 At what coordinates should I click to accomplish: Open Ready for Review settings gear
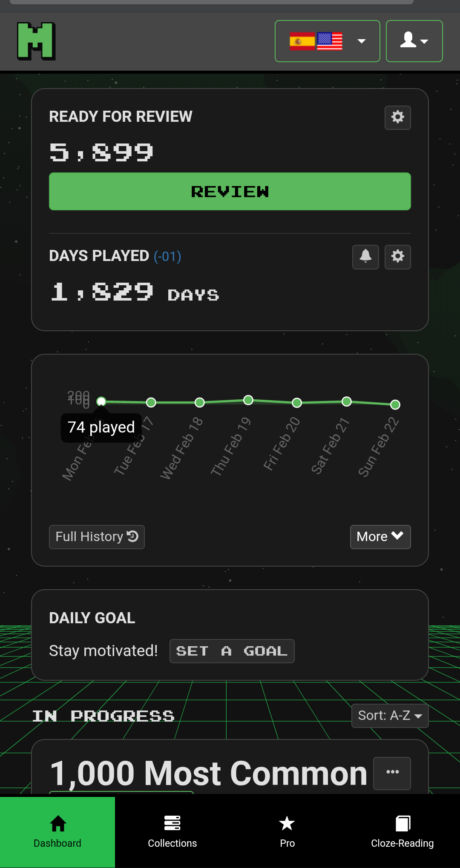pyautogui.click(x=397, y=117)
